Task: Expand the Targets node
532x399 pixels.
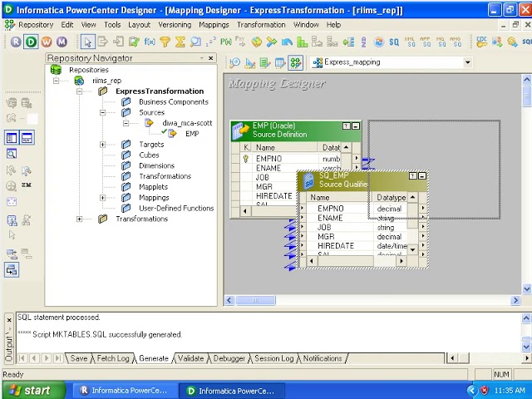Action: [x=103, y=145]
